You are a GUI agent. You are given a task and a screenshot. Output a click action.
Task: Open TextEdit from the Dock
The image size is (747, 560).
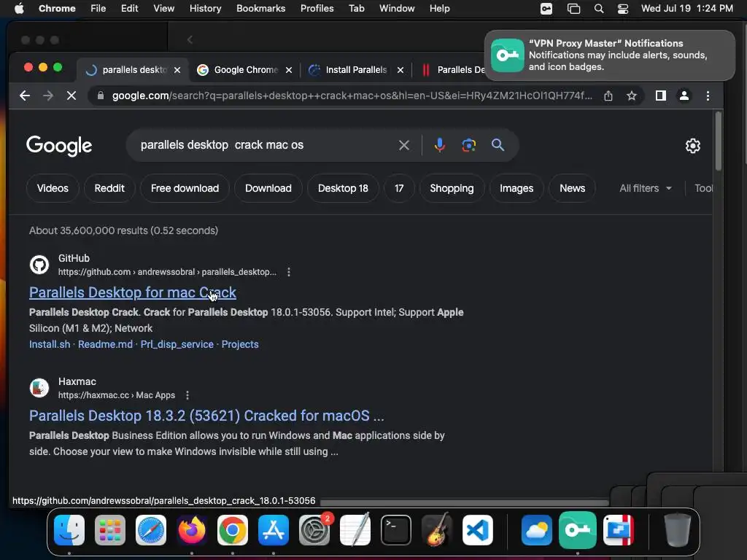(x=355, y=529)
